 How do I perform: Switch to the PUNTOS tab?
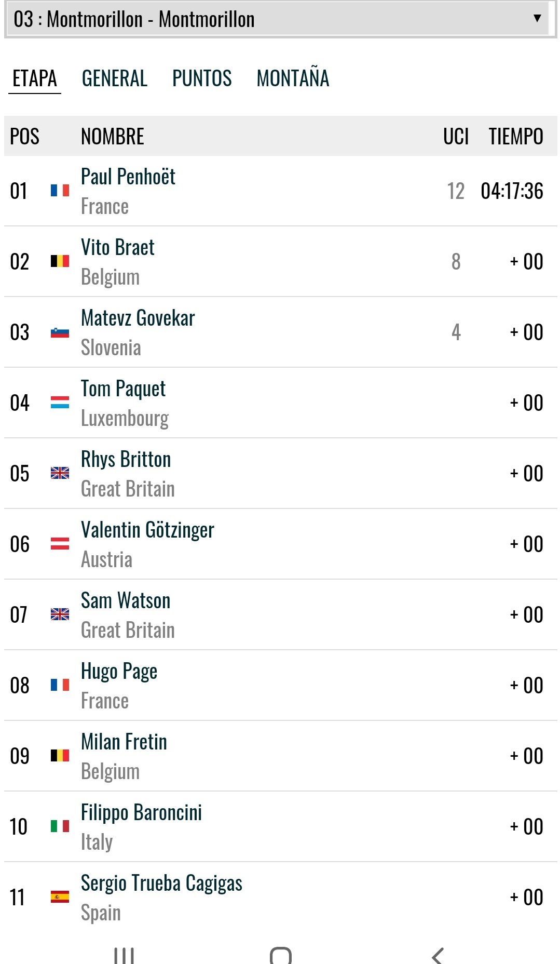tap(202, 78)
